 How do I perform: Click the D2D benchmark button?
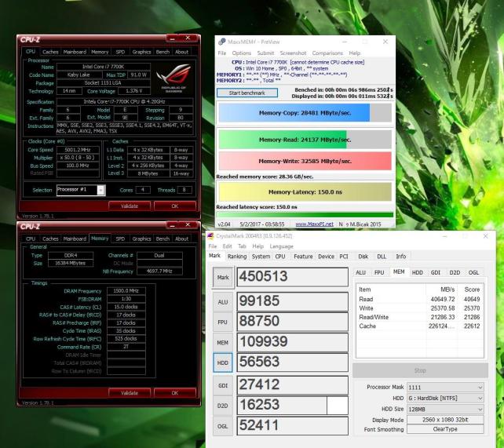(x=223, y=406)
